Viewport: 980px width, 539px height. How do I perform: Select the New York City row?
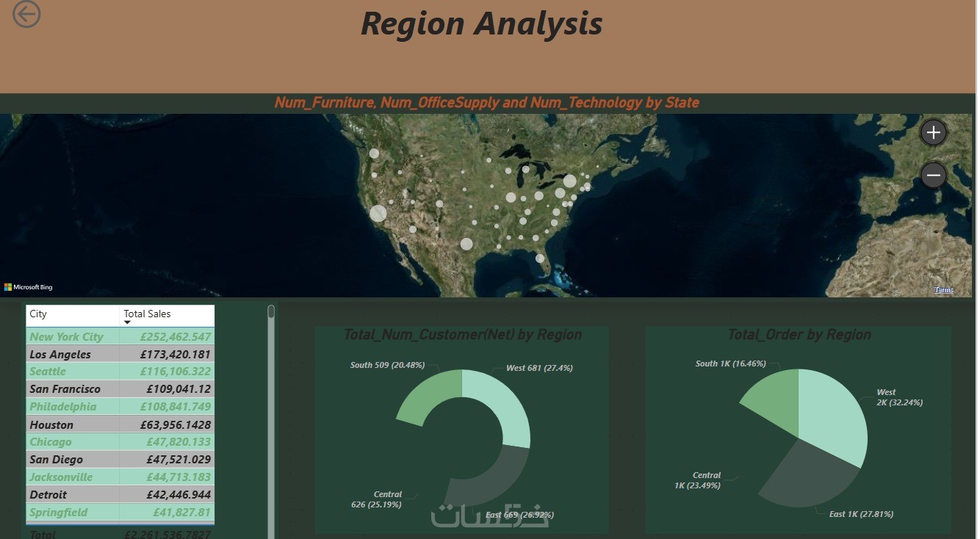[x=120, y=337]
